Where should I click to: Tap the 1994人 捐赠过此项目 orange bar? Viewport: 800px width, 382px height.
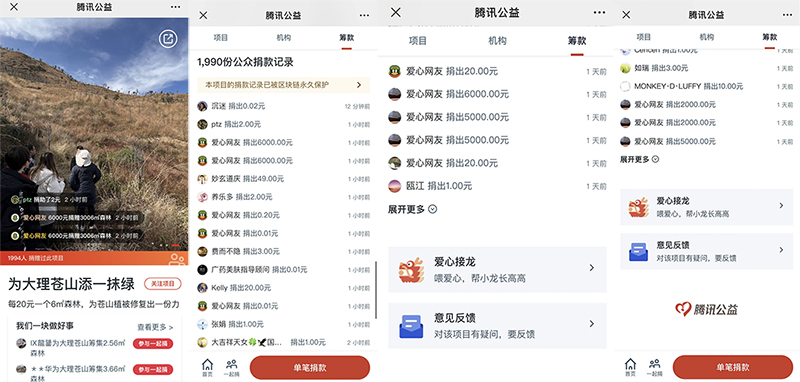94,258
